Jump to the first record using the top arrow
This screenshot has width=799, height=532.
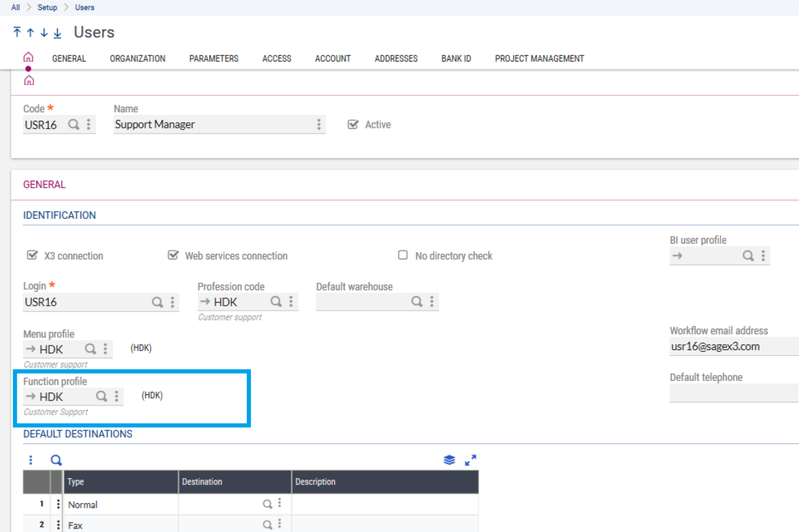[17, 32]
